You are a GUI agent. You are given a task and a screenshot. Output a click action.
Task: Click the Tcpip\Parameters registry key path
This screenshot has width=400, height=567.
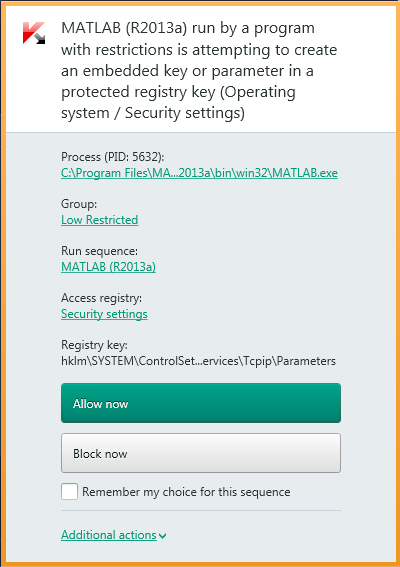(199, 361)
